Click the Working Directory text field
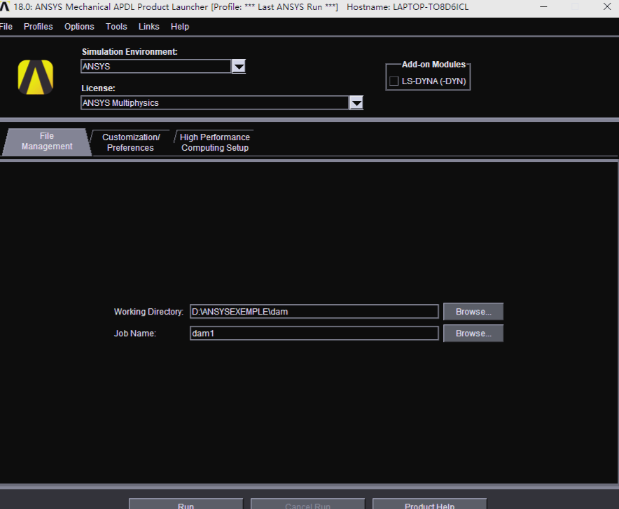This screenshot has width=619, height=509. click(313, 312)
